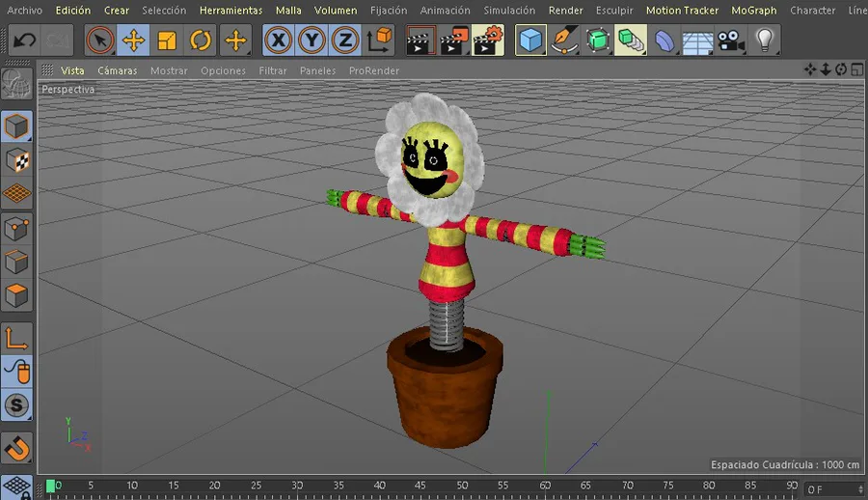This screenshot has height=500, width=868.
Task: Click the viewport pan camera icon
Action: pos(810,69)
